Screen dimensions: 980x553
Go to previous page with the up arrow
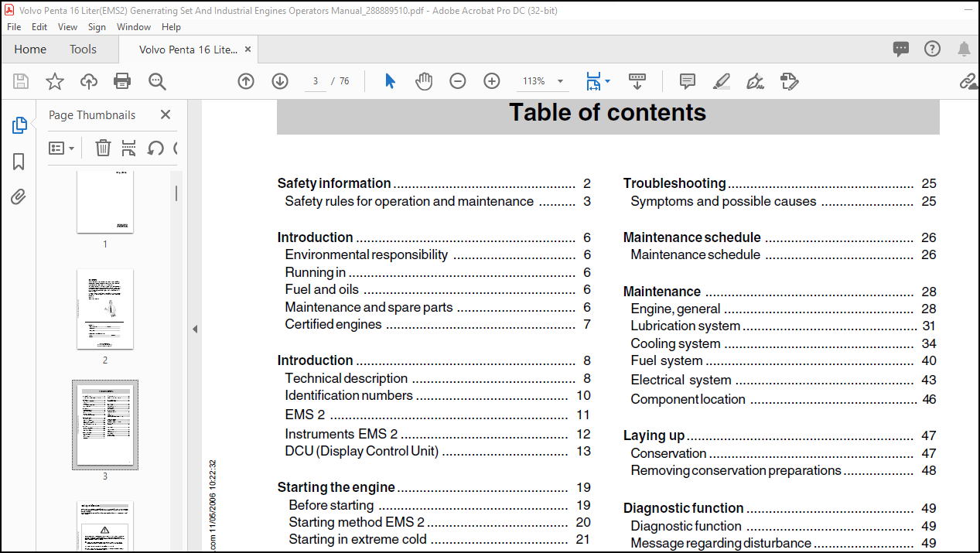point(246,81)
